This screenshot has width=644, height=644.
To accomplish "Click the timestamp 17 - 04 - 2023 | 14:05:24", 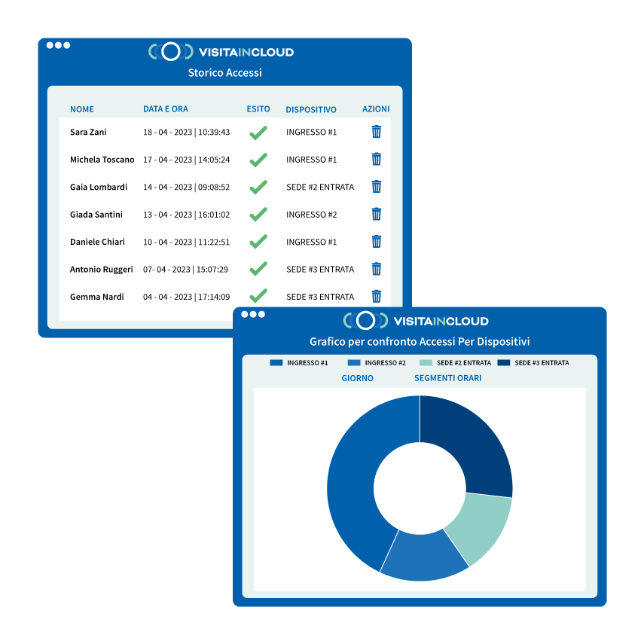I will (187, 160).
